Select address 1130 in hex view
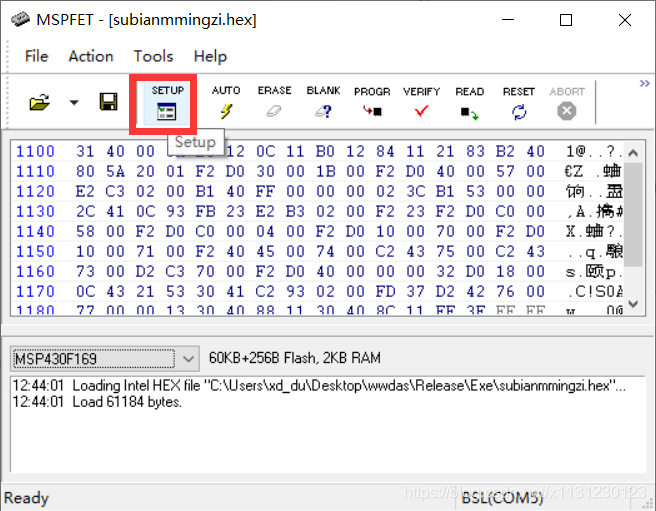Viewport: 656px width, 511px height. click(x=35, y=211)
